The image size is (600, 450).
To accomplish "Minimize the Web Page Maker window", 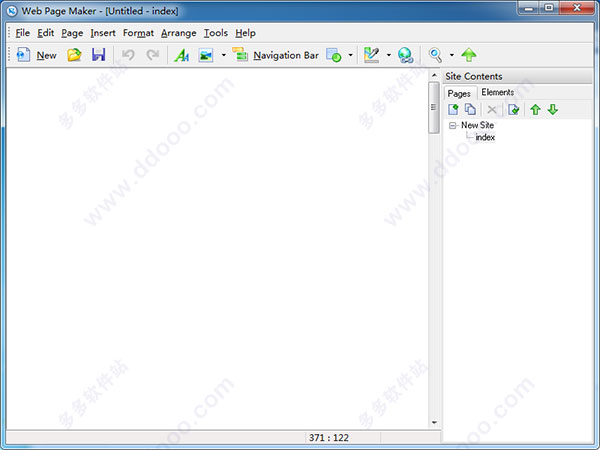I will (x=529, y=8).
